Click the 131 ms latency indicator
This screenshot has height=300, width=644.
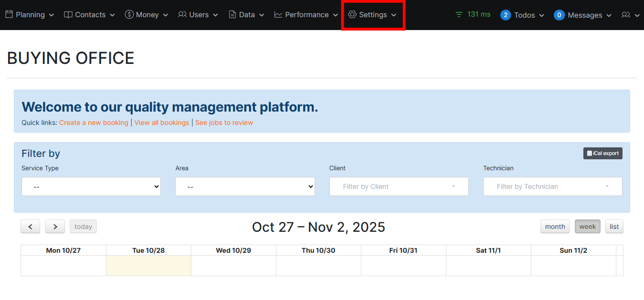coord(473,14)
